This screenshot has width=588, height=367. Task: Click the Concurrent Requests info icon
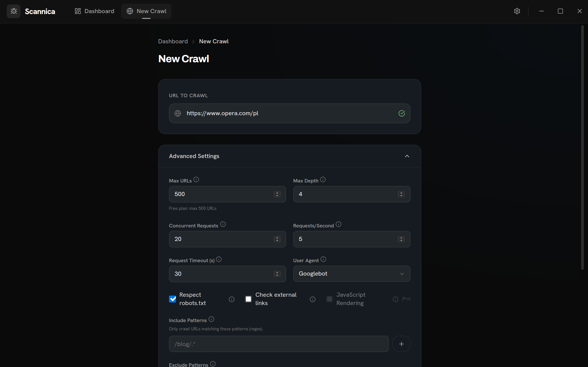coord(223,224)
